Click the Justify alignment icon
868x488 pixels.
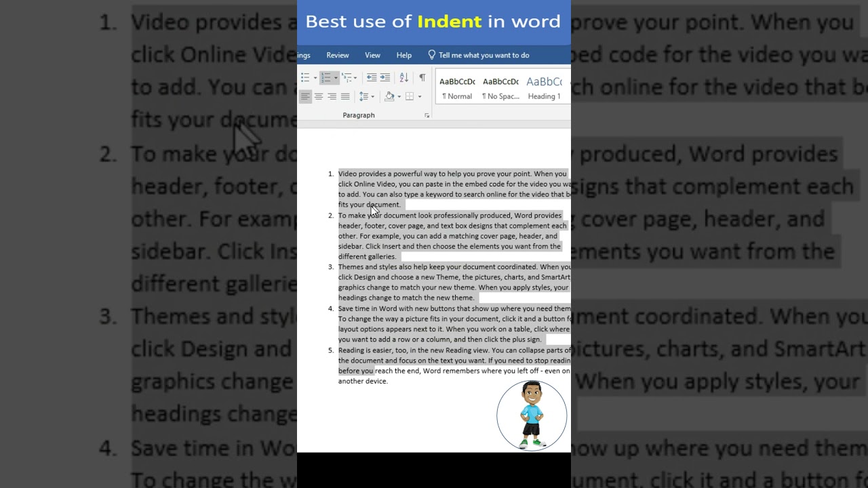(345, 96)
